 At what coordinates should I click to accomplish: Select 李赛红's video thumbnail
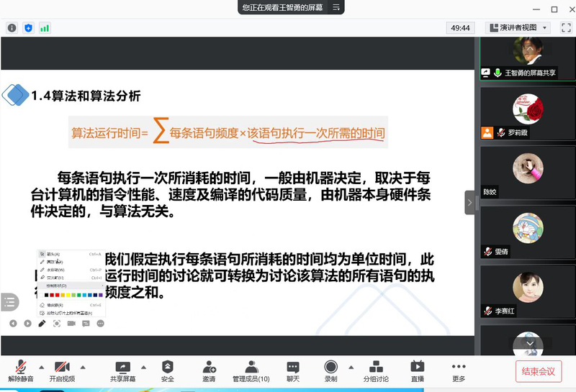coord(528,292)
